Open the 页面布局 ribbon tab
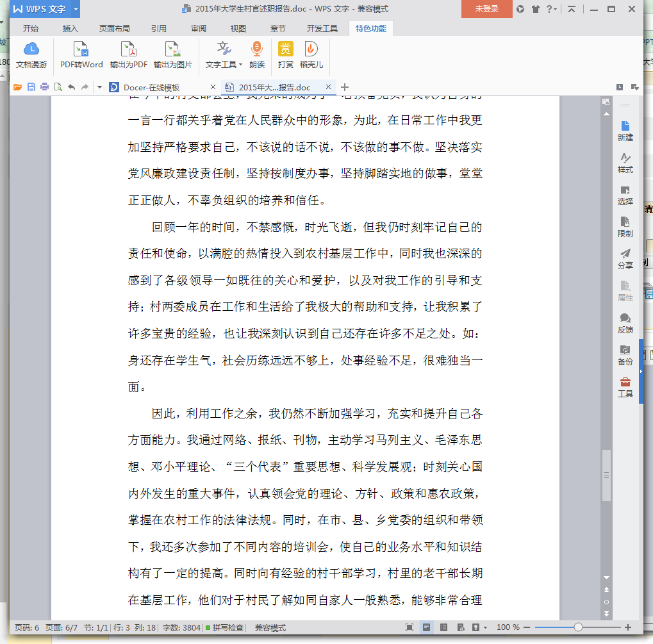653x644 pixels. click(115, 28)
